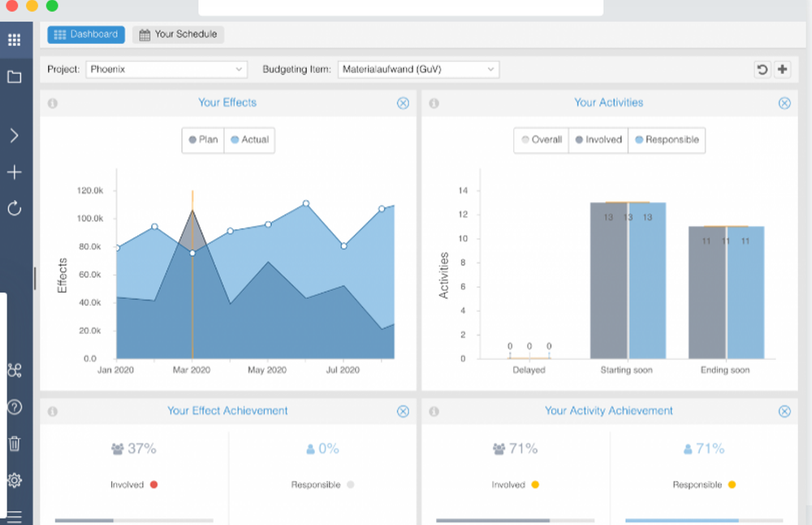Open the network nodes icon in sidebar
Viewport: 812px width, 525px height.
15,370
